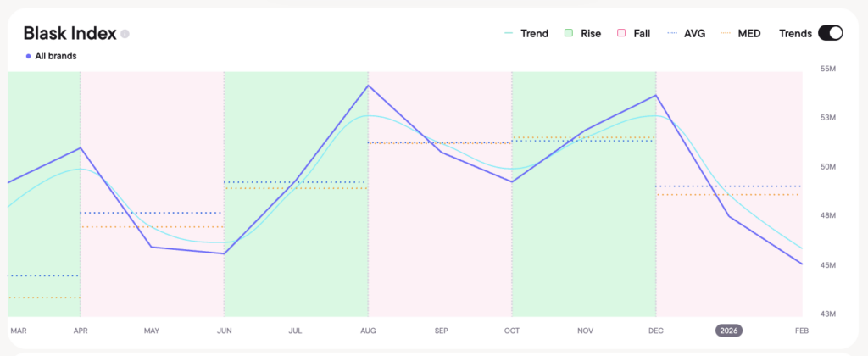
Task: Click the OCT label on the timeline
Action: click(512, 331)
